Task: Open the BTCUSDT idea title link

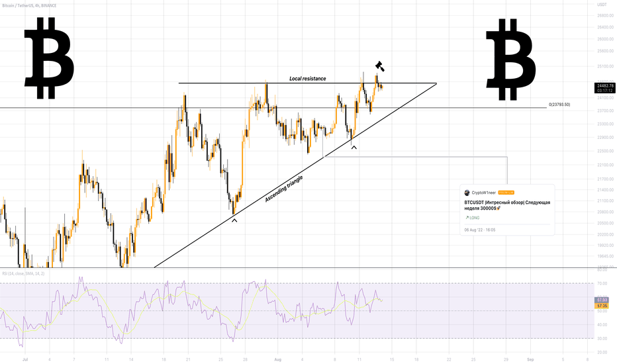Action: pyautogui.click(x=507, y=205)
